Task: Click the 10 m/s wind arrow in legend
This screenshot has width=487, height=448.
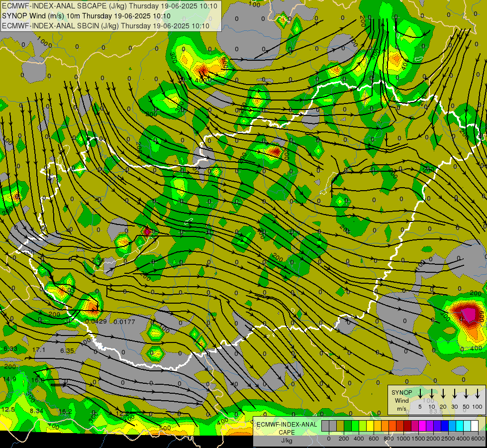Action: 431,393
